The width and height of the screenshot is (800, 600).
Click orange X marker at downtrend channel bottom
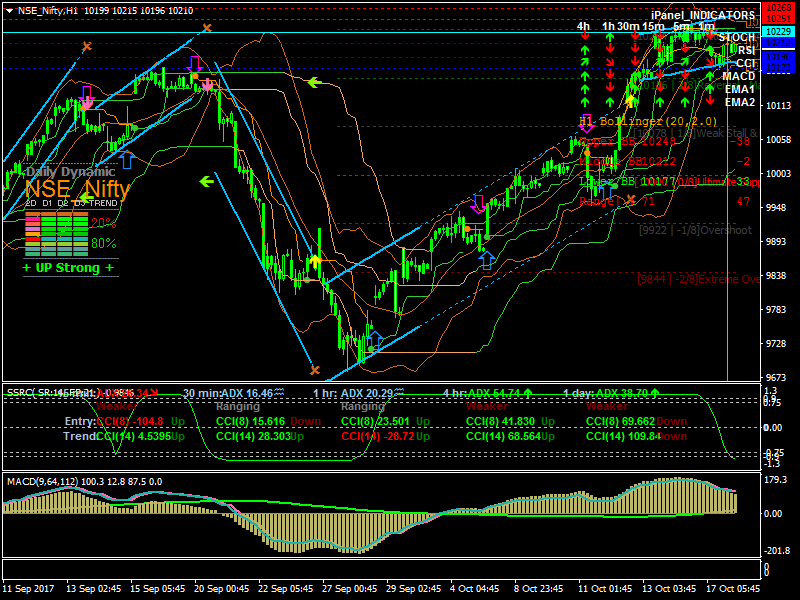314,369
